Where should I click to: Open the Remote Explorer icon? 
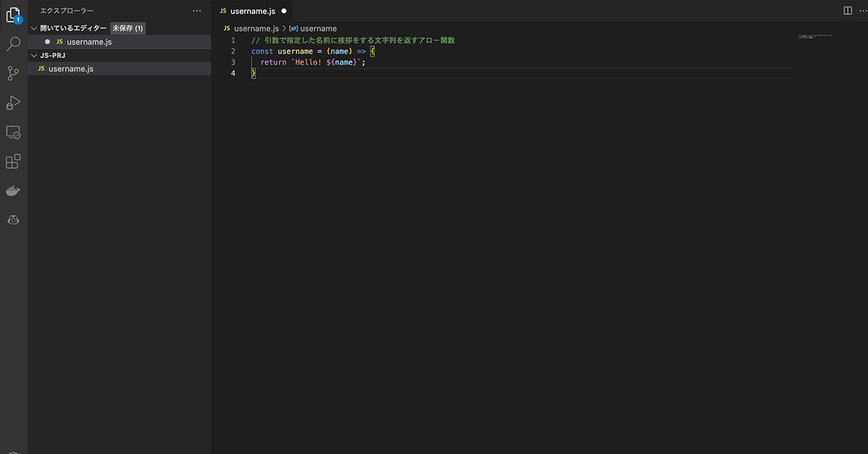(13, 133)
